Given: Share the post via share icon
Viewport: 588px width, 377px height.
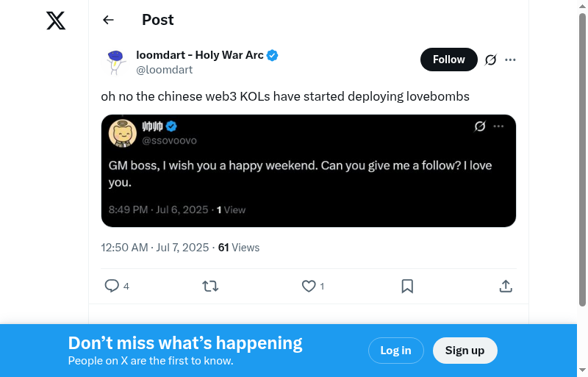Looking at the screenshot, I should coord(506,286).
